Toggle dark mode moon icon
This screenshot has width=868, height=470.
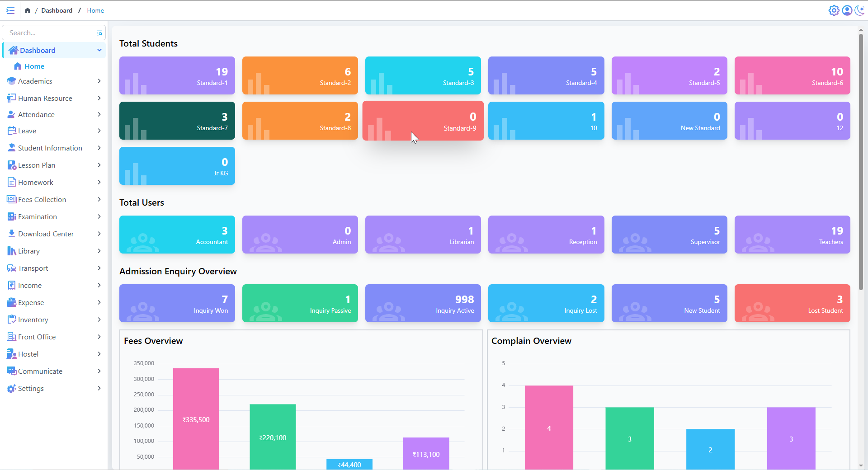pos(859,10)
